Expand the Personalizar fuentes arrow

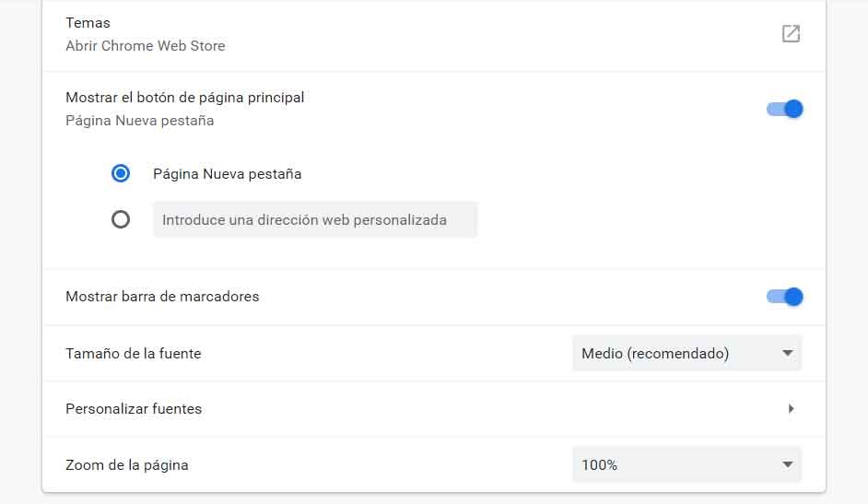coord(791,408)
